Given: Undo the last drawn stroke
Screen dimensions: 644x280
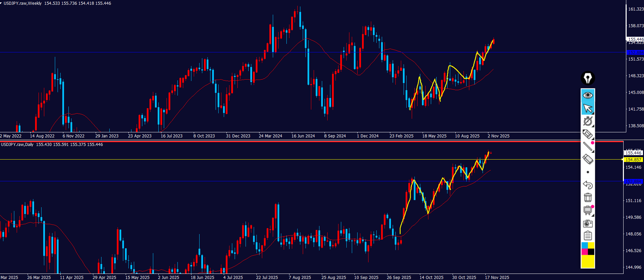Looking at the screenshot, I should click(587, 185).
